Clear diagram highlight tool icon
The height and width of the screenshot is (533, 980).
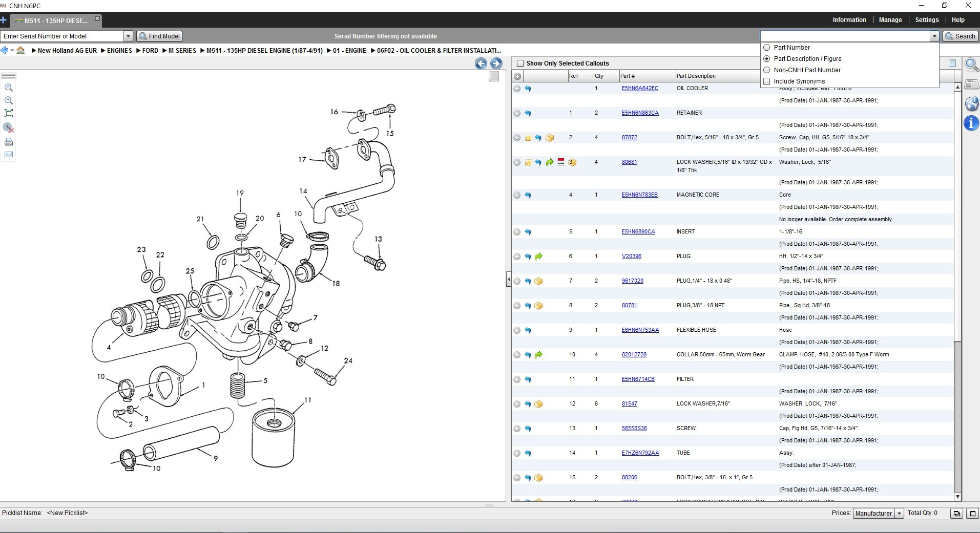(9, 127)
